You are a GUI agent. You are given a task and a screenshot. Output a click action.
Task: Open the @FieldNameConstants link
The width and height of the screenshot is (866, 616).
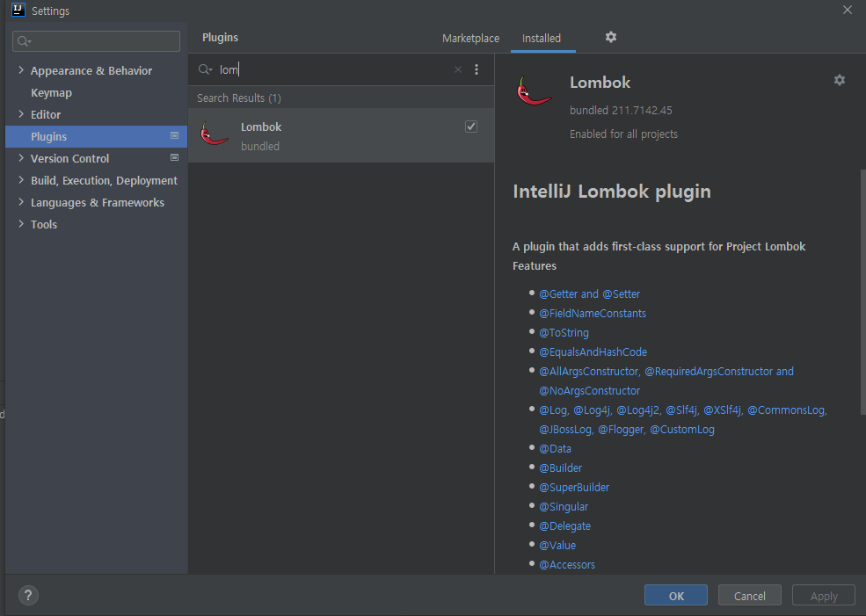(592, 314)
